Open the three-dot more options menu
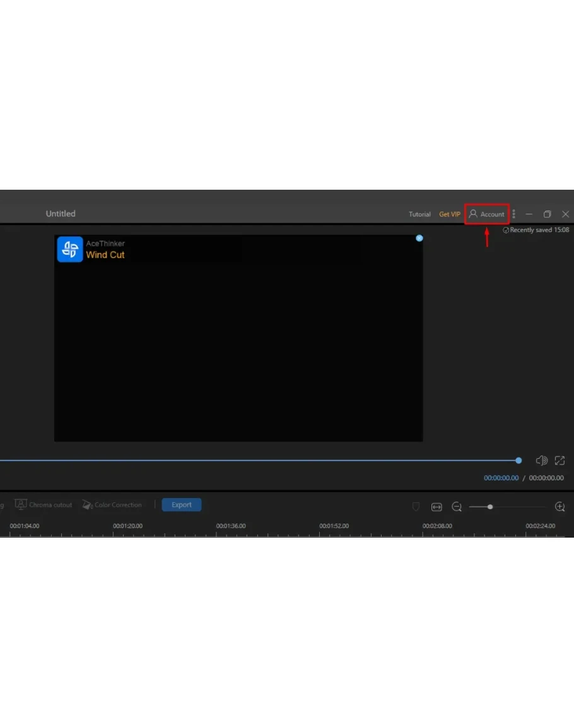The height and width of the screenshot is (728, 574). coord(514,214)
